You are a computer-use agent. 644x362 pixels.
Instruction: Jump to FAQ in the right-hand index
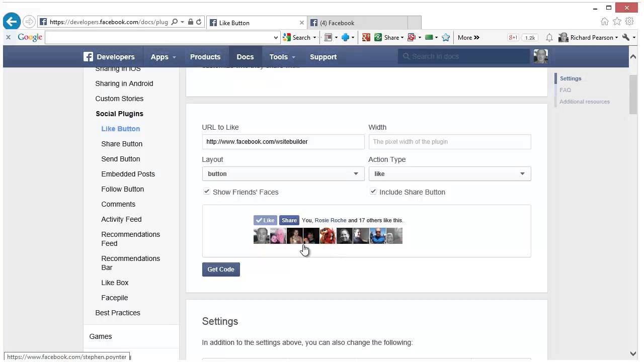coord(565,90)
